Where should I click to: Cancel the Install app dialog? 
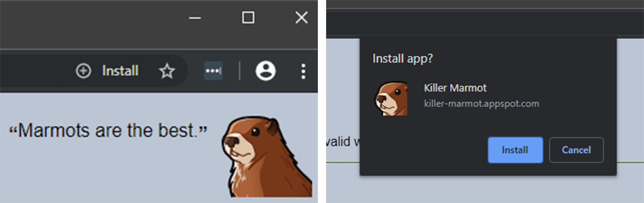(576, 150)
